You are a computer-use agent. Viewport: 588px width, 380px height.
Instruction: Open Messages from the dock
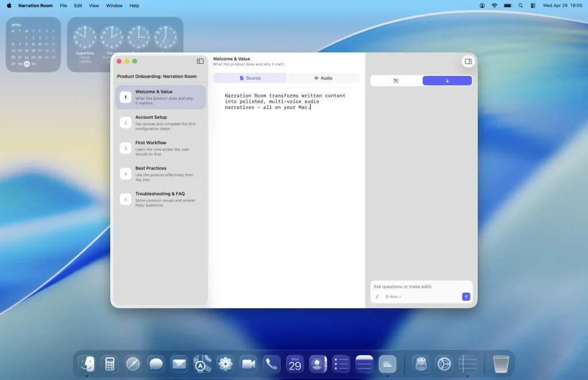[x=156, y=364]
